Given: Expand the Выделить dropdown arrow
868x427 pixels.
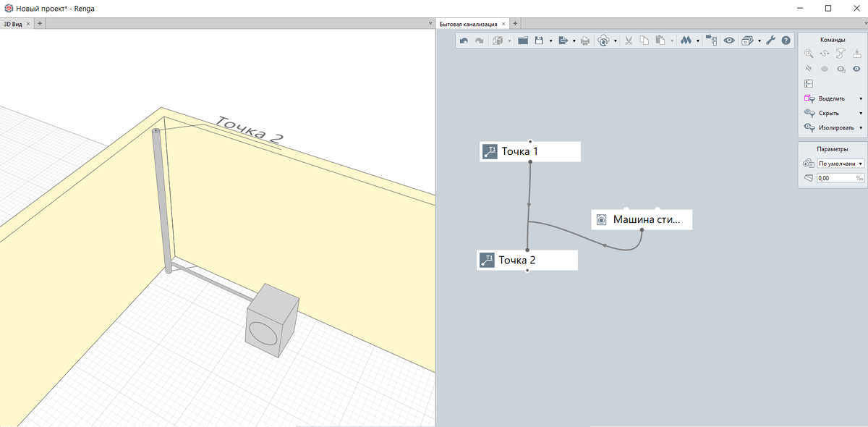Looking at the screenshot, I should click(861, 98).
